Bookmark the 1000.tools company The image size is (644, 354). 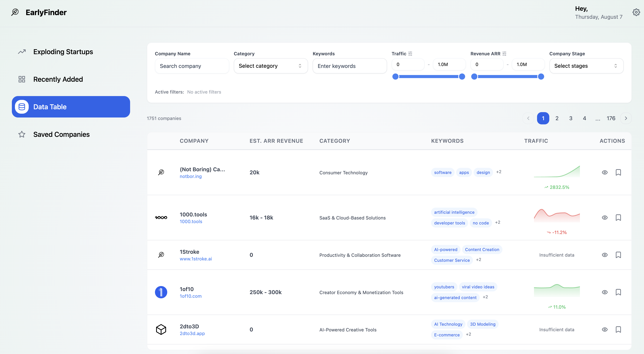618,218
